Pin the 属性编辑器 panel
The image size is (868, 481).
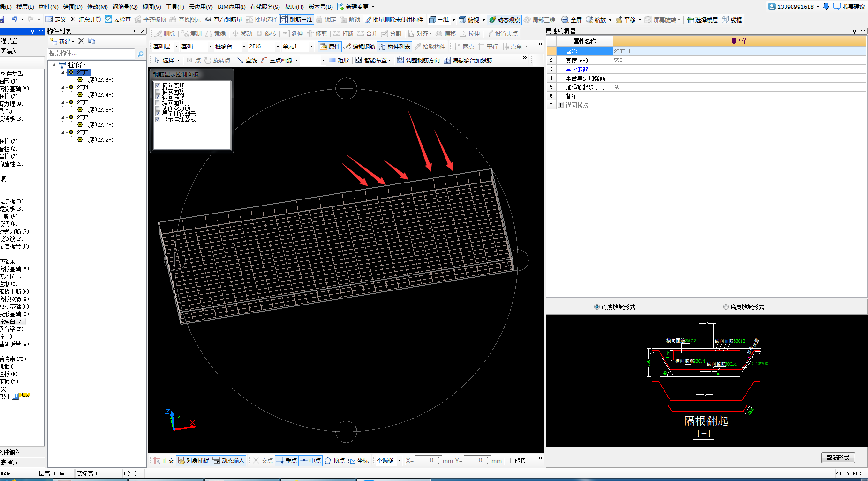pyautogui.click(x=854, y=31)
